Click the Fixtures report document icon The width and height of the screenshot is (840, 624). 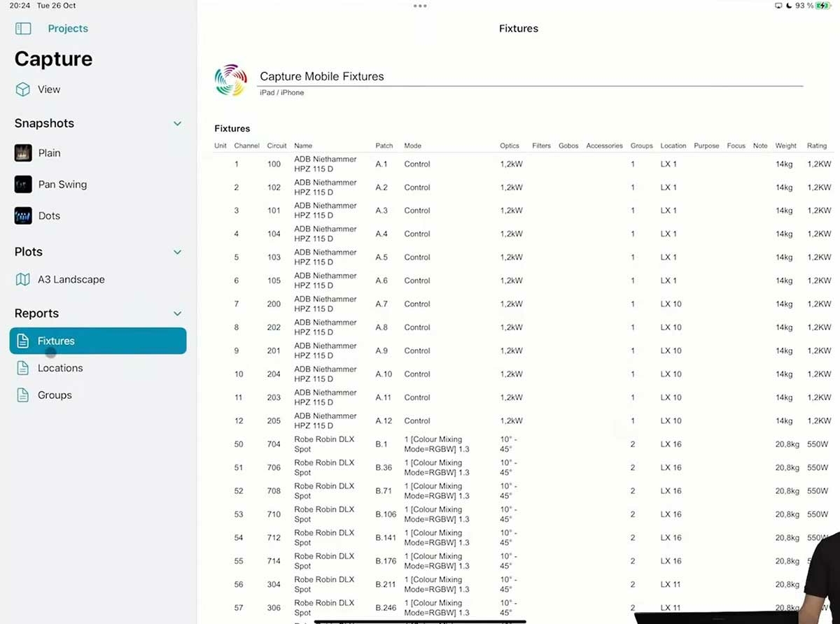coord(23,341)
